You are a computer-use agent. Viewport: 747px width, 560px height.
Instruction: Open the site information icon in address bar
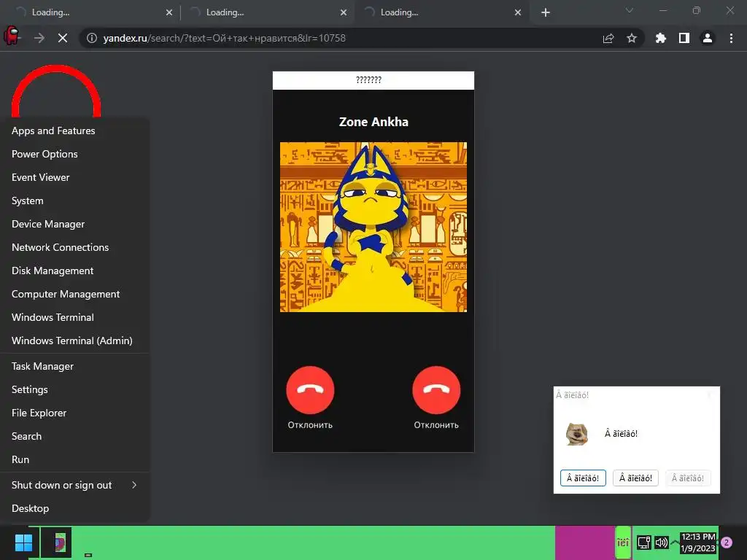(x=91, y=38)
